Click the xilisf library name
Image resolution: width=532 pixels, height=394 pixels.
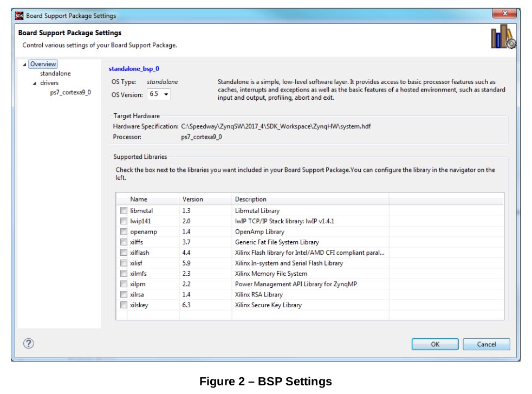point(136,263)
